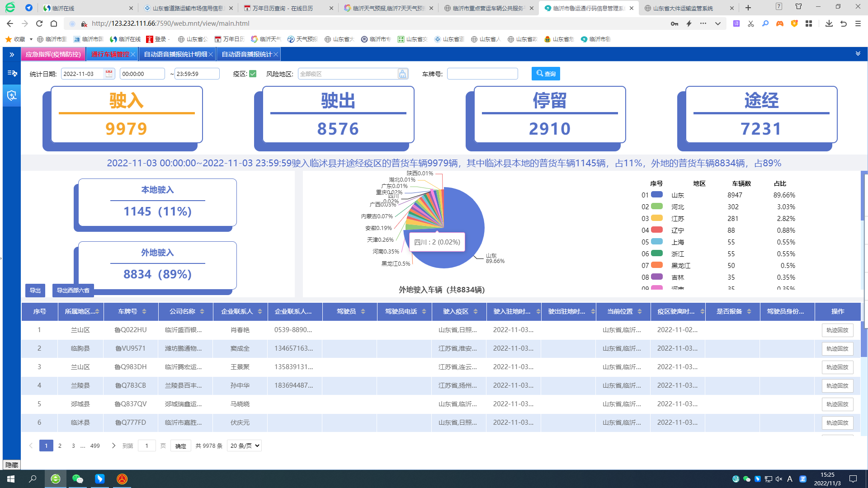The width and height of the screenshot is (868, 488).
Task: Toggle 山东 legend swatch in pie chart
Action: 656,195
